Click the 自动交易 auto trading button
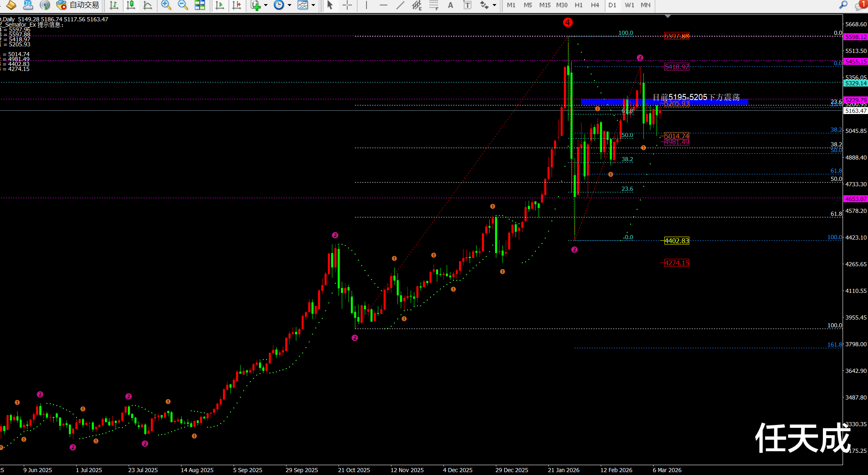 [x=78, y=5]
